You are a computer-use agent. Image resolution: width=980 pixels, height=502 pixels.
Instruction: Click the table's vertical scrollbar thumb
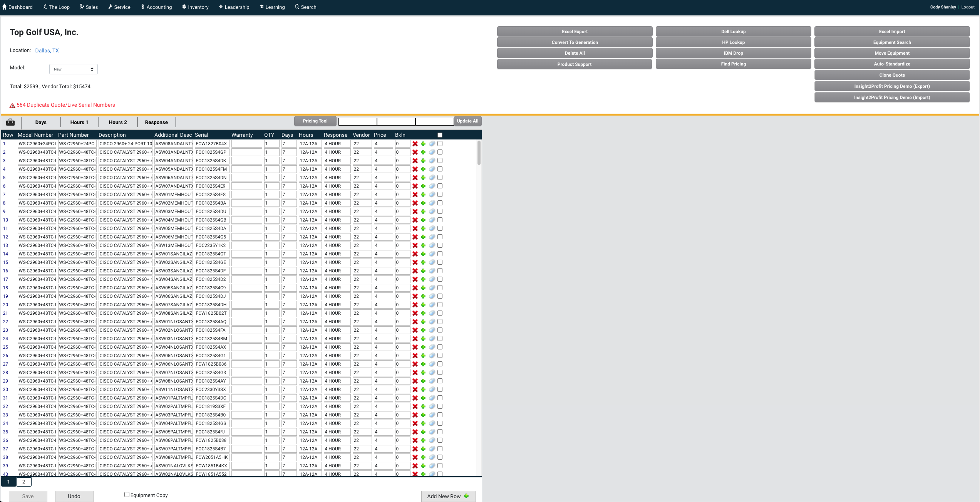[479, 152]
